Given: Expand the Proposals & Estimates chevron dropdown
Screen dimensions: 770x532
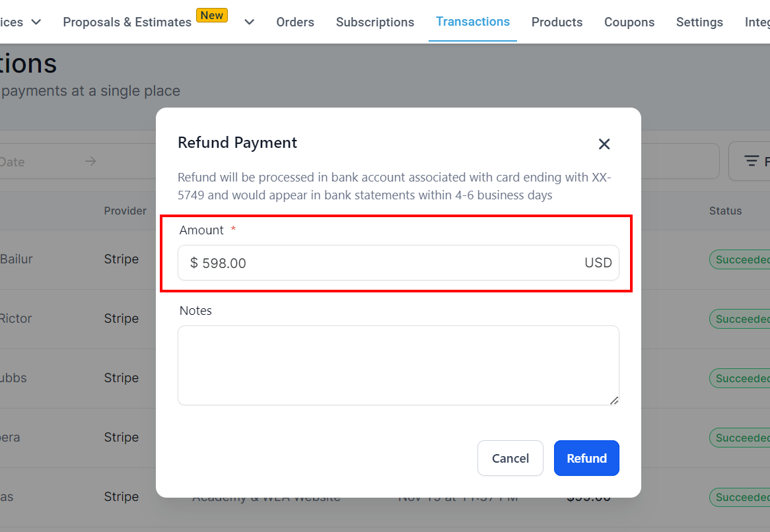Looking at the screenshot, I should (250, 22).
